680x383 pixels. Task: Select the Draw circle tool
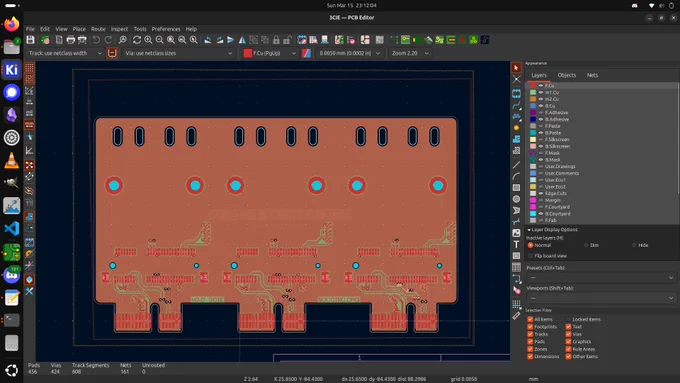pos(516,199)
